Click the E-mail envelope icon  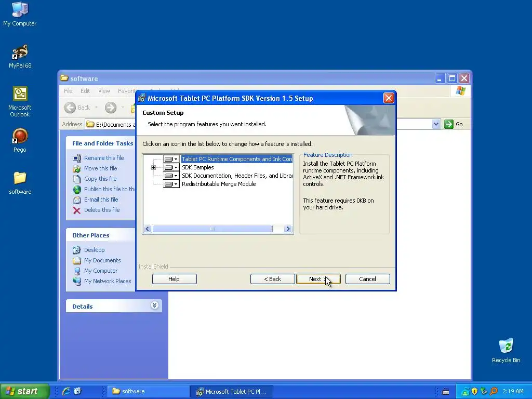(x=77, y=200)
